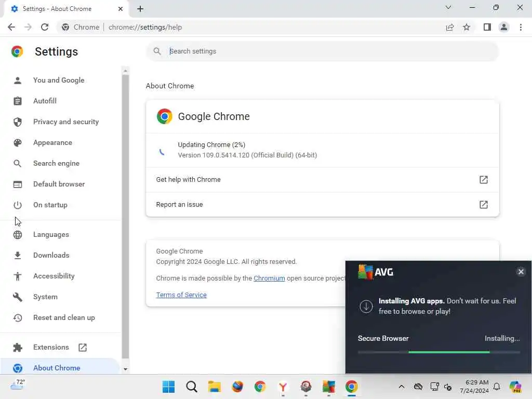This screenshot has height=399, width=532.
Task: Open the external link icon for Get help with Chrome
Action: (484, 179)
